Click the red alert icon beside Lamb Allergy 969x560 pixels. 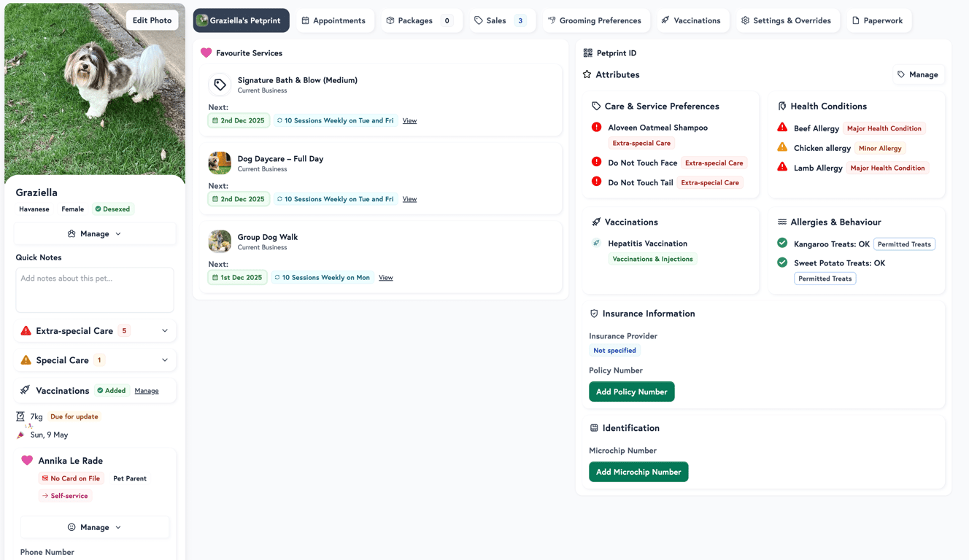tap(782, 166)
